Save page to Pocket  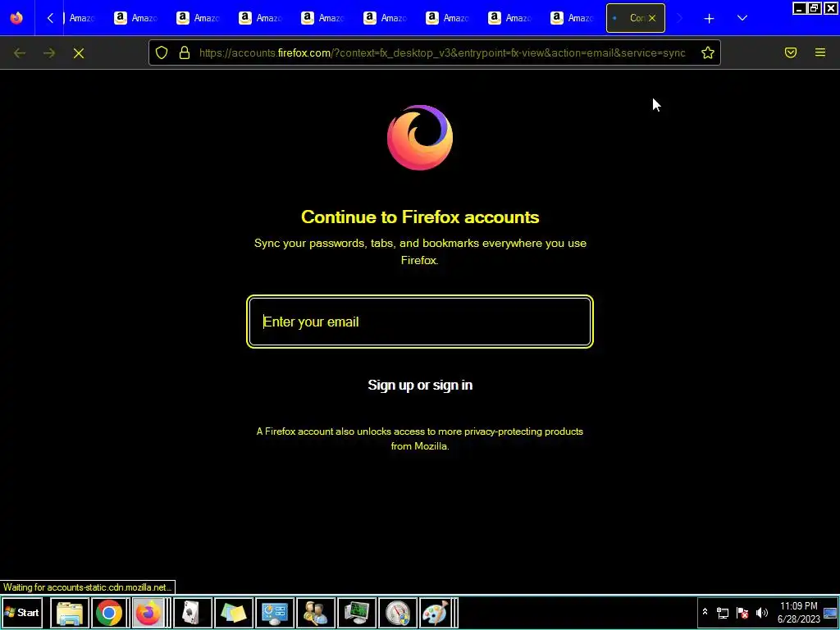click(791, 52)
